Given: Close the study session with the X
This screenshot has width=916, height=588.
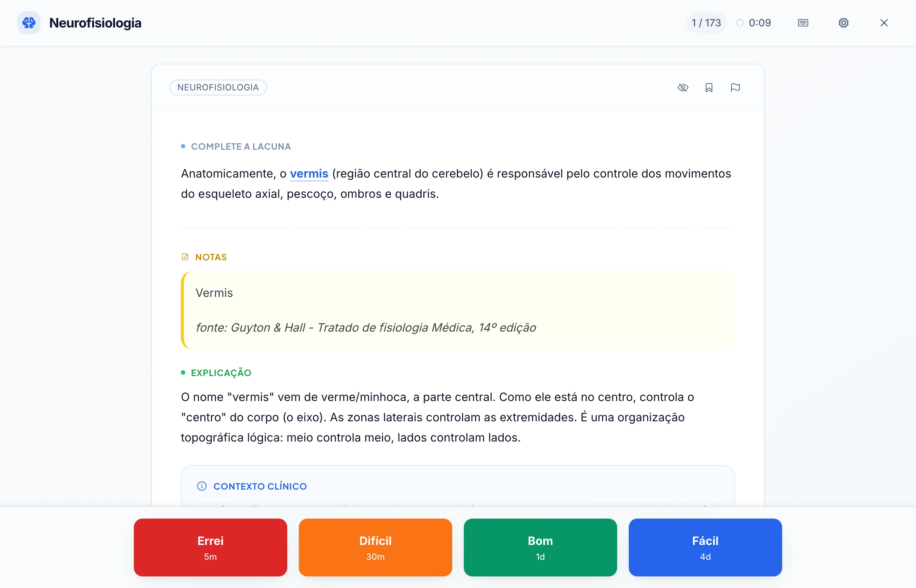Looking at the screenshot, I should click(x=884, y=23).
